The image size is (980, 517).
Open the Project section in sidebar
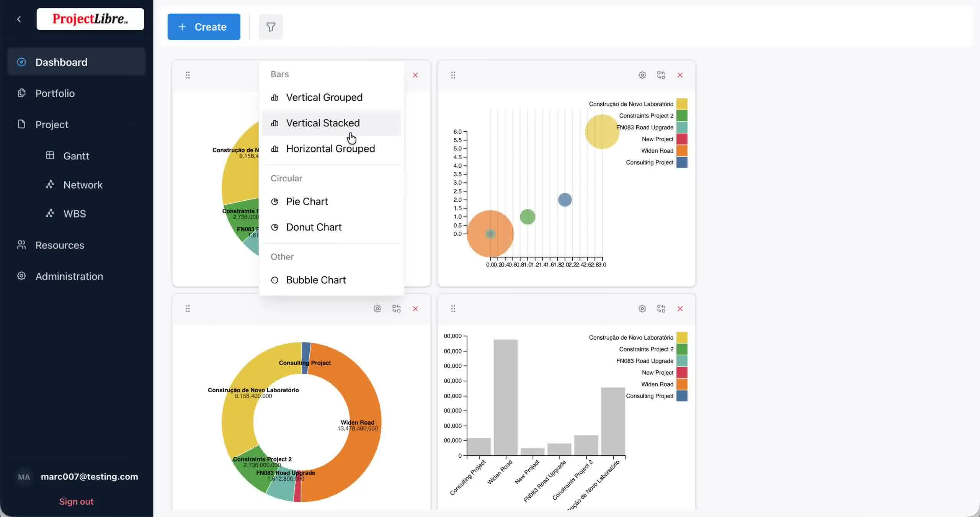[x=76, y=124]
